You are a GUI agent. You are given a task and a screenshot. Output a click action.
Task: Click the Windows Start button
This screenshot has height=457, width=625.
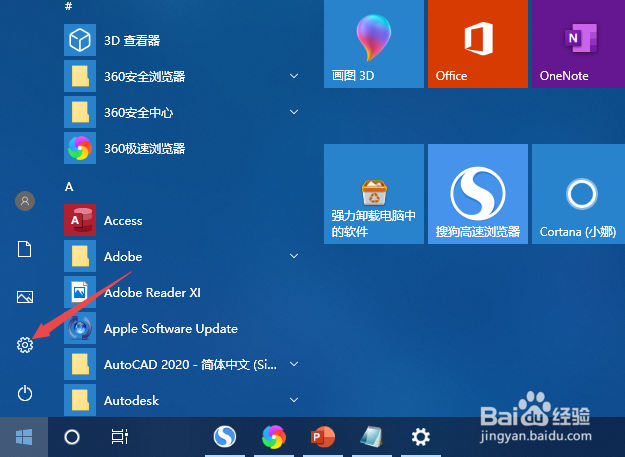[x=24, y=437]
